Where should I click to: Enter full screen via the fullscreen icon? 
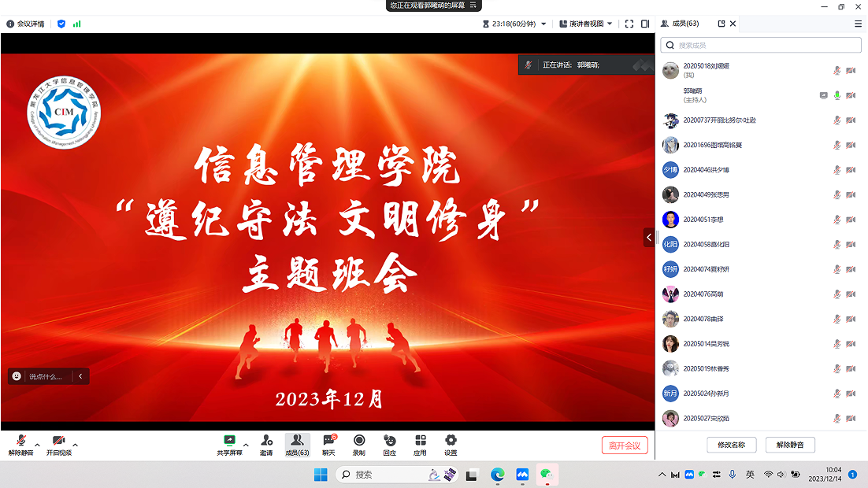(x=629, y=24)
